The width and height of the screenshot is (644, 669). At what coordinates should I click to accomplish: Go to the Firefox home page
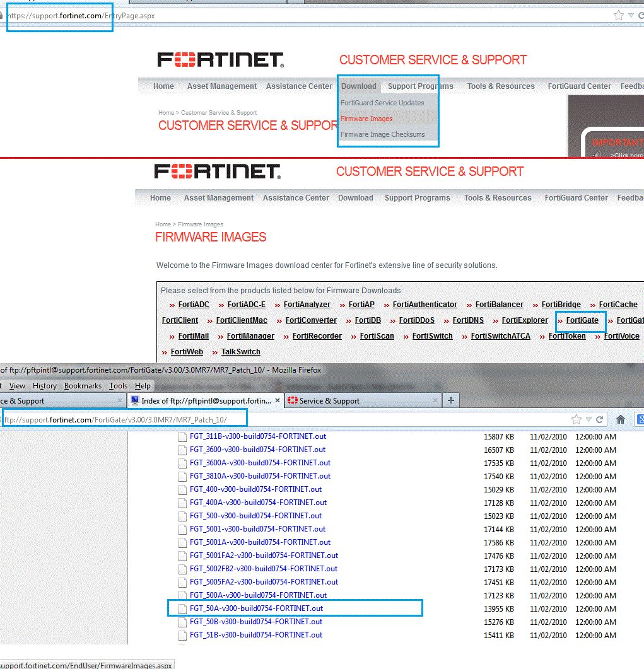621,419
